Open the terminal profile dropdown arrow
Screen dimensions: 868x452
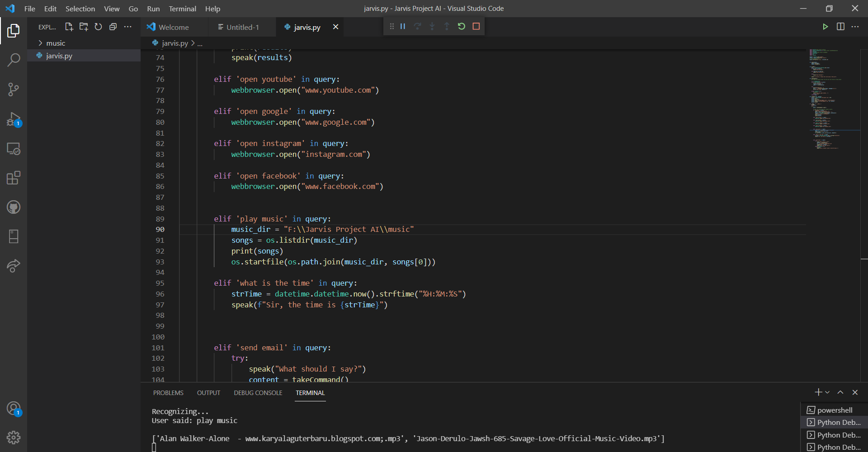[827, 392]
